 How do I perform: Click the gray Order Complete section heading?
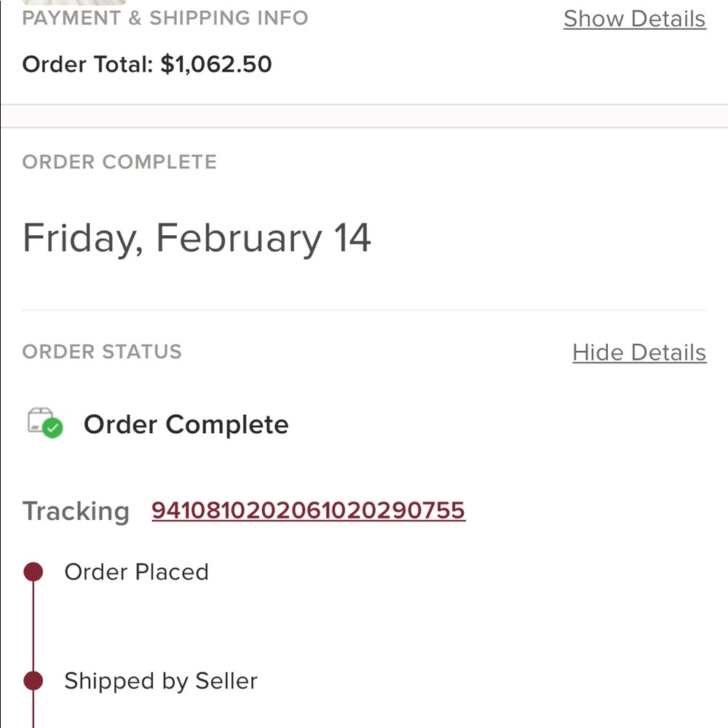click(x=119, y=162)
